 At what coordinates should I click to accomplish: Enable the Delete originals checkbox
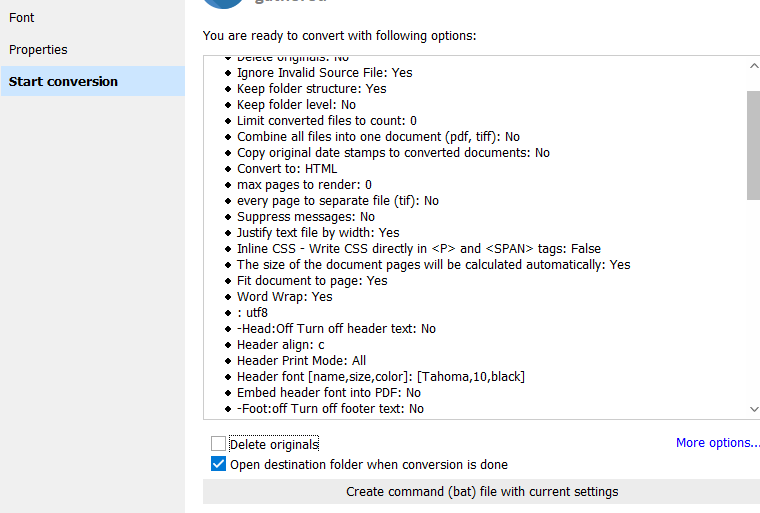(219, 444)
